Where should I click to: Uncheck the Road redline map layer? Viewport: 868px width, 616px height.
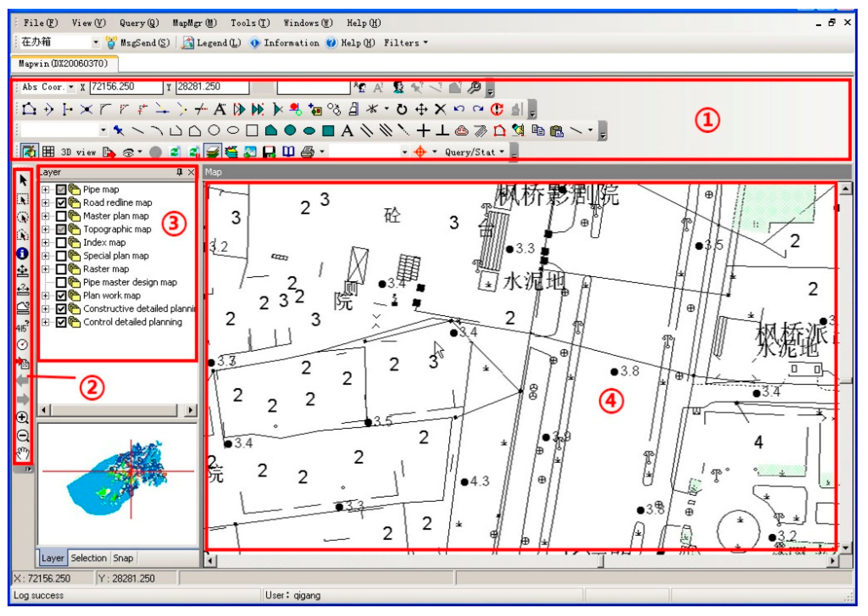[x=61, y=203]
